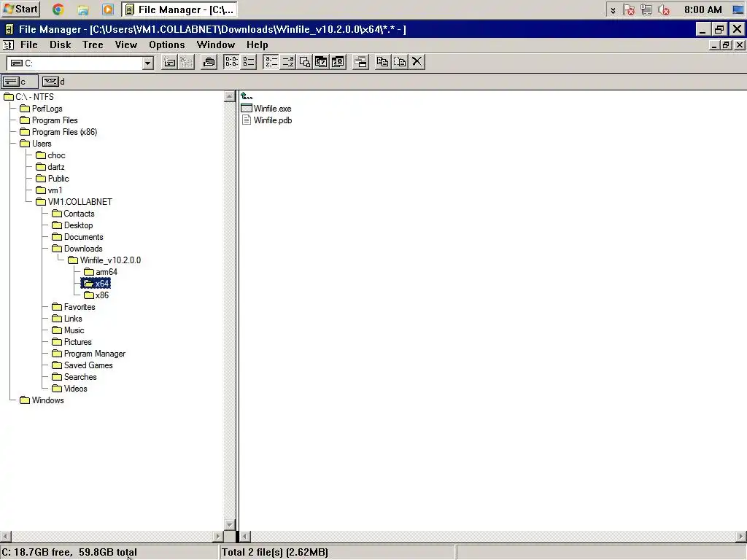
Task: Launch Chrome from the taskbar
Action: (x=58, y=9)
